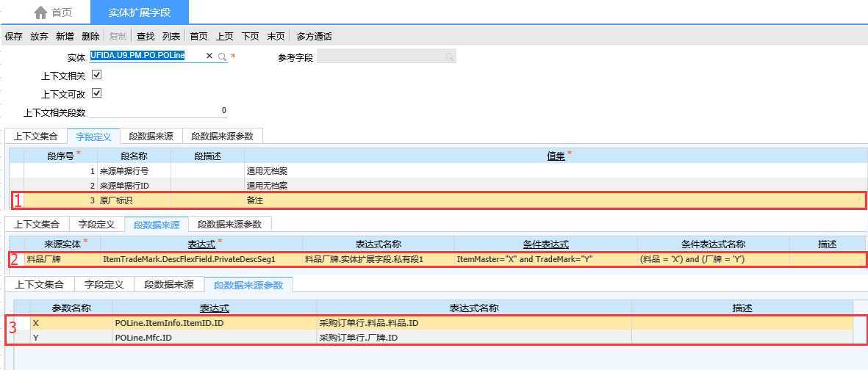Click the 参数名称 column header
This screenshot has width=868, height=370.
[71, 308]
